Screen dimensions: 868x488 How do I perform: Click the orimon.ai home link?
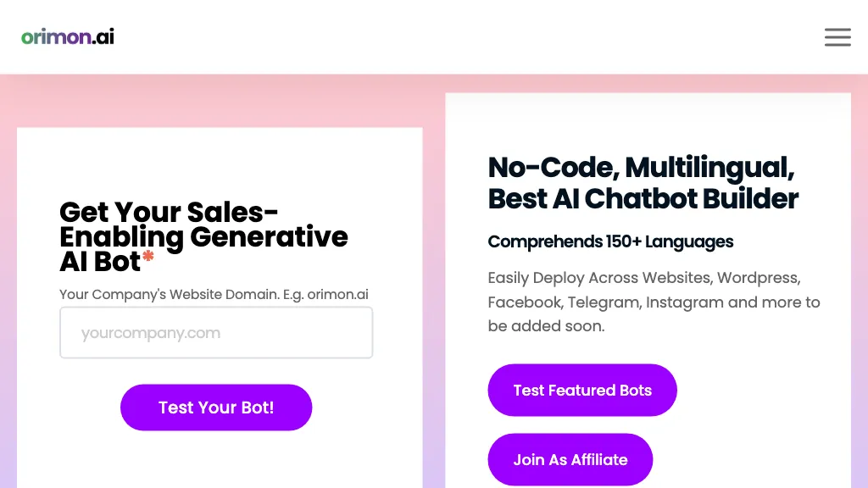66,37
